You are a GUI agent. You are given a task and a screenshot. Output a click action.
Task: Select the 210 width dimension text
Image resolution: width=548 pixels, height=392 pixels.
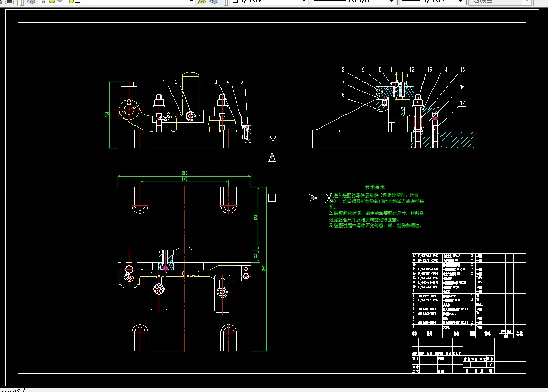tap(185, 173)
